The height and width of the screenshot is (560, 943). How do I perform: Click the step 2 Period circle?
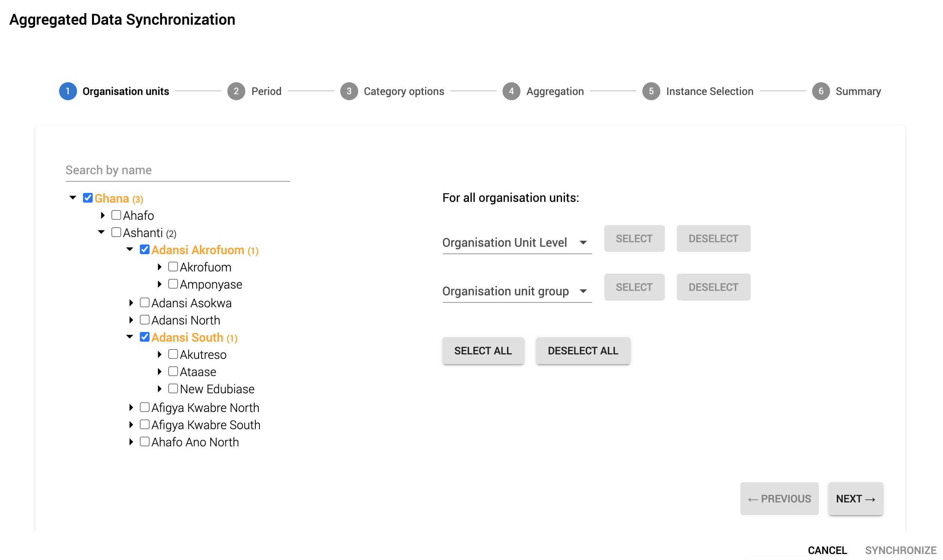click(236, 91)
